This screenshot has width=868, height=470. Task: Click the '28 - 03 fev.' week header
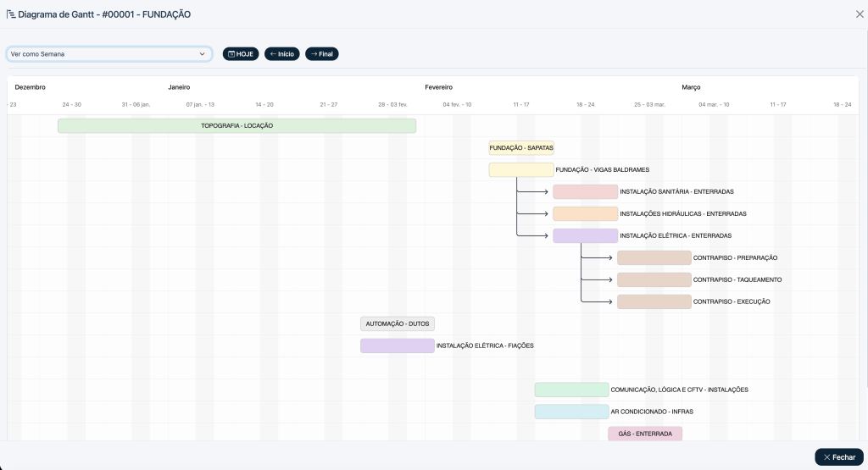[x=392, y=104]
